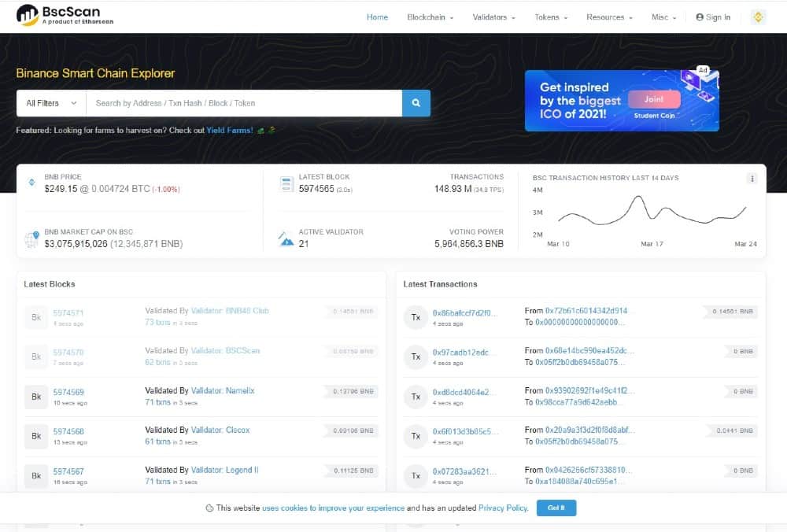Click the Student Coin ad banner
This screenshot has width=787, height=532.
coord(622,101)
